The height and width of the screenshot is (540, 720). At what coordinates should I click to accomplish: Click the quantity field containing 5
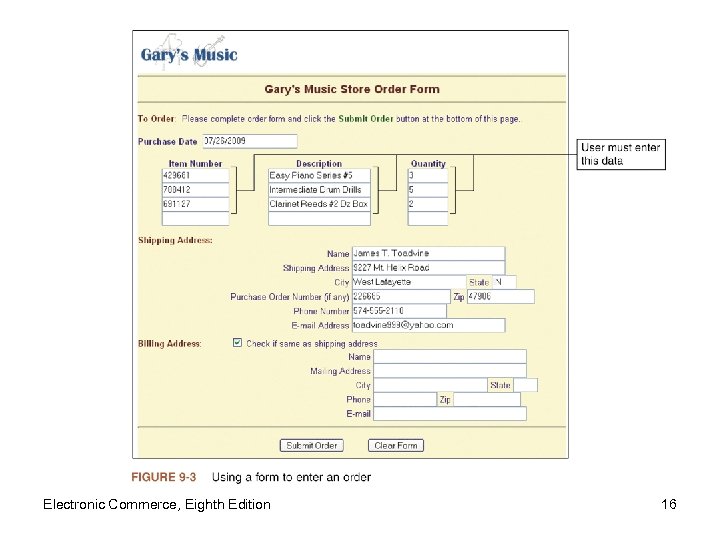pos(428,190)
